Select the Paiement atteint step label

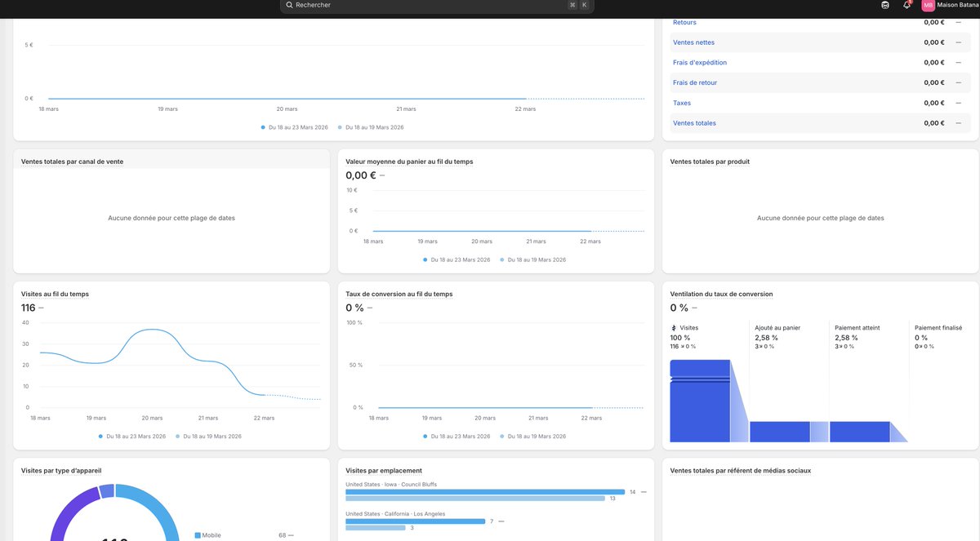(x=857, y=328)
